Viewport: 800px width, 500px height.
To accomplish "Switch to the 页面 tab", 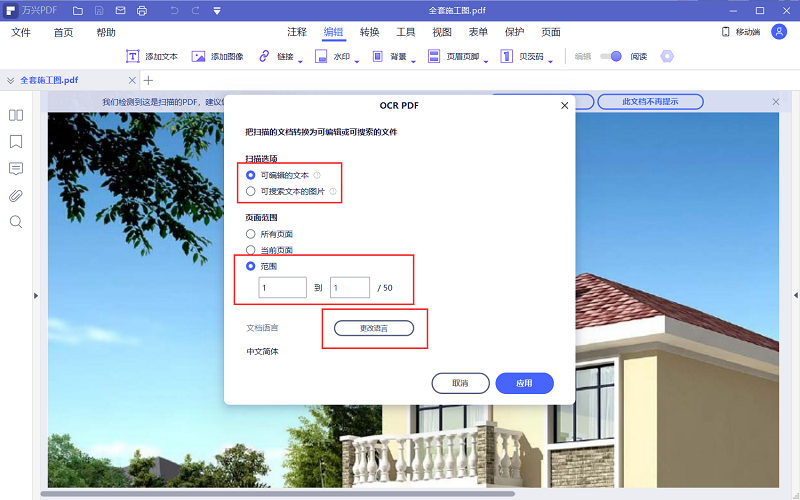I will (551, 32).
